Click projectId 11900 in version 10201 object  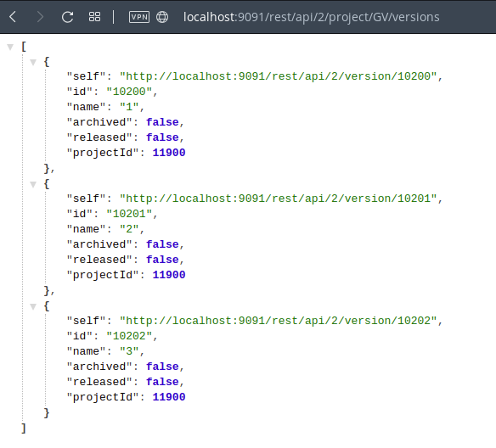(169, 275)
